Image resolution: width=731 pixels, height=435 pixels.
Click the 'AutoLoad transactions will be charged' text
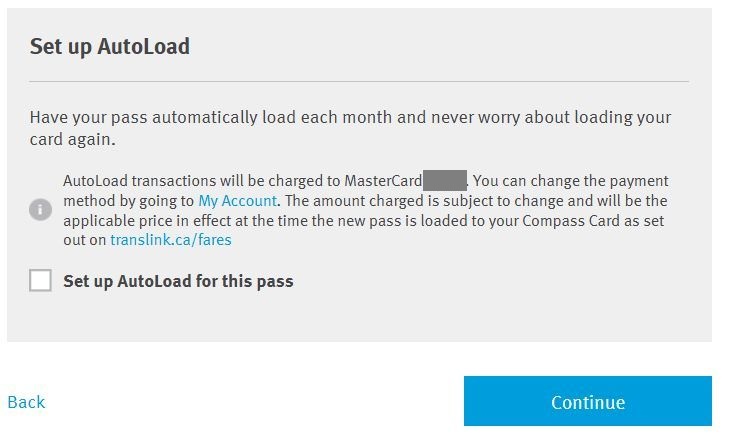click(200, 181)
